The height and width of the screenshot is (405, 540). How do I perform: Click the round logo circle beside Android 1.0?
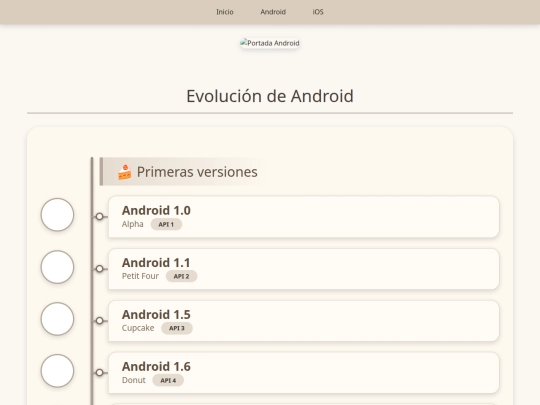pyautogui.click(x=57, y=215)
